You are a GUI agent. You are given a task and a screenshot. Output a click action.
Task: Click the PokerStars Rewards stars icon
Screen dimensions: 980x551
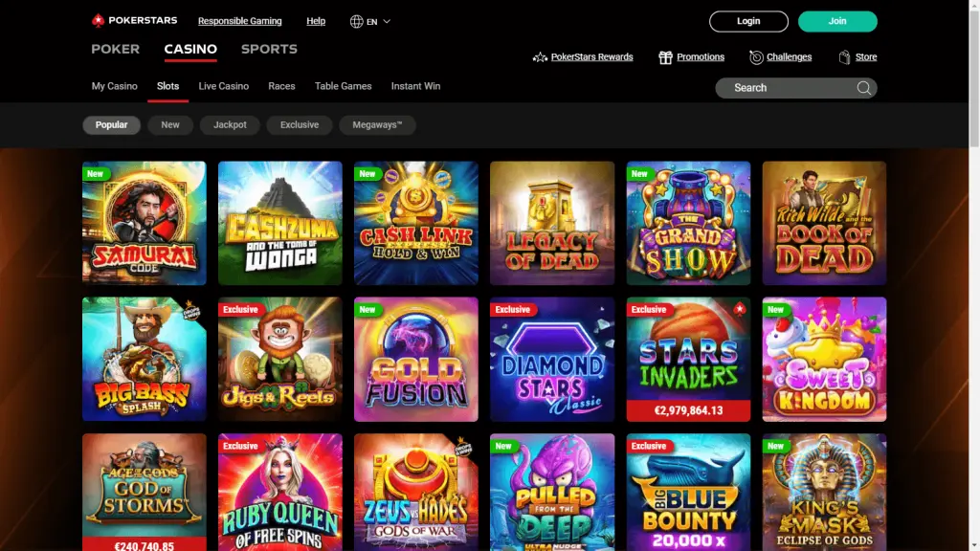pos(540,57)
